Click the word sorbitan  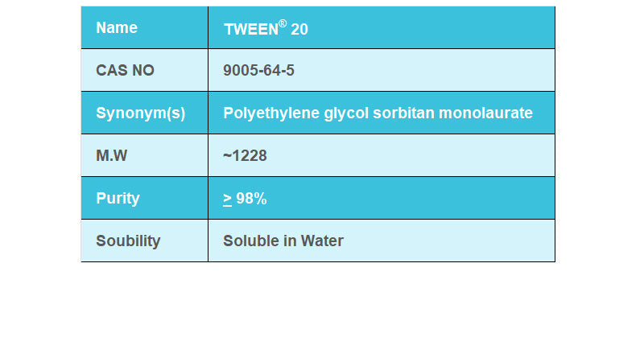click(403, 113)
